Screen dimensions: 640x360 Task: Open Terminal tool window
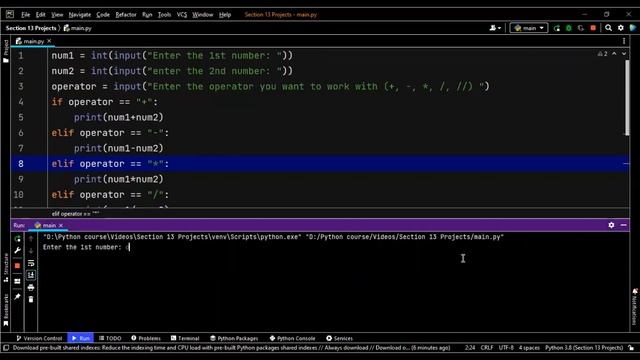[185, 338]
